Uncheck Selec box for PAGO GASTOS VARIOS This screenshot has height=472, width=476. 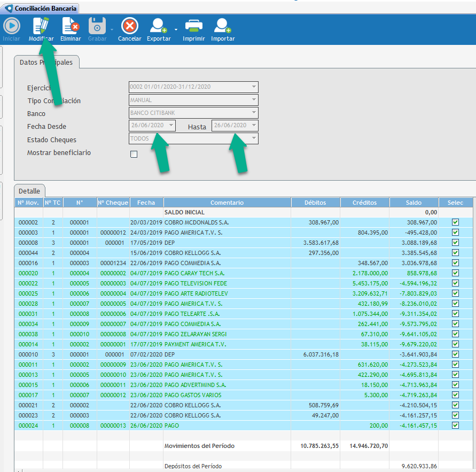point(455,395)
